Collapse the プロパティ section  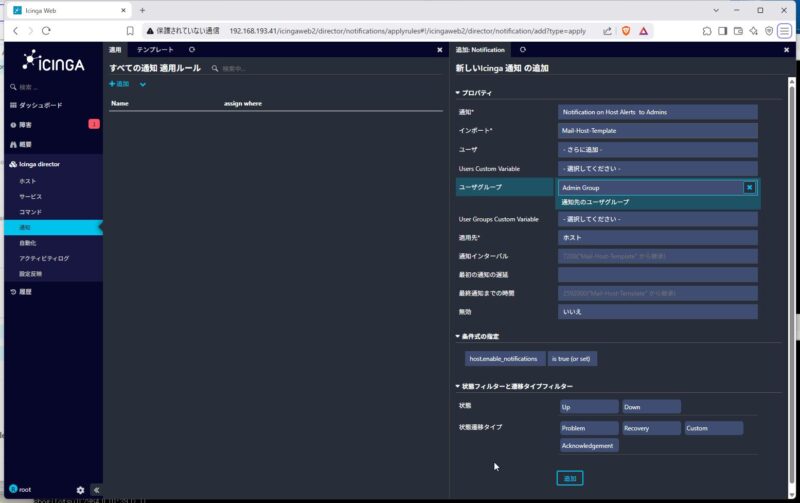[x=474, y=93]
